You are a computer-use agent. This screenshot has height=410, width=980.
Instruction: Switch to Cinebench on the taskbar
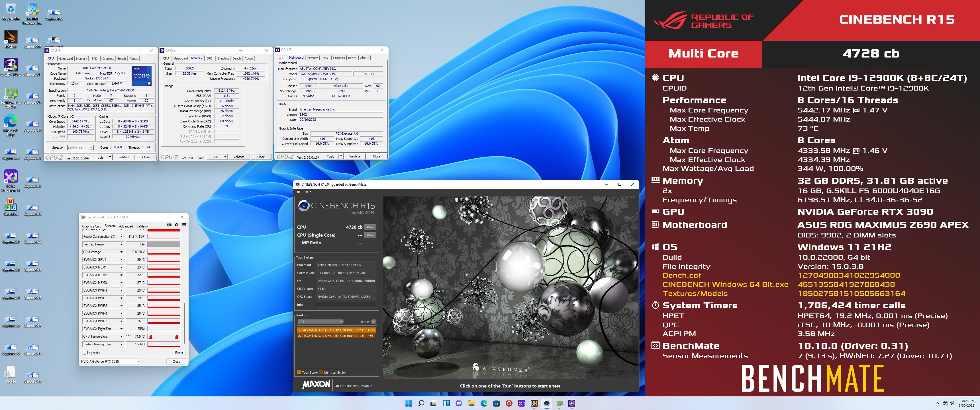tap(547, 403)
